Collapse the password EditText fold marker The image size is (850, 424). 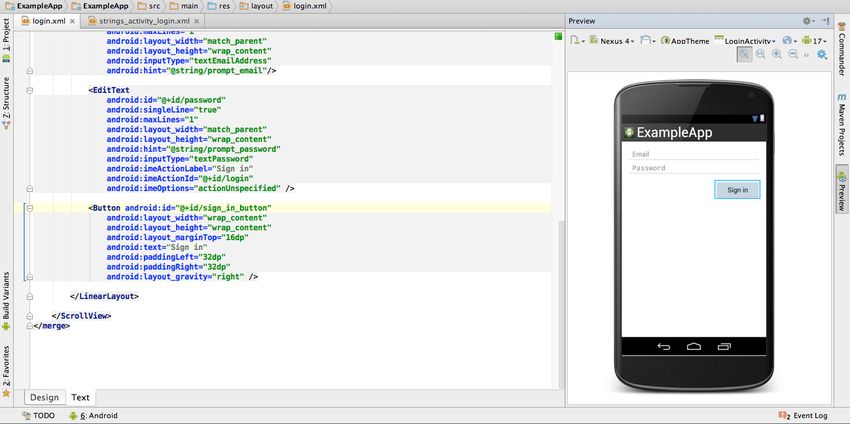[x=29, y=91]
